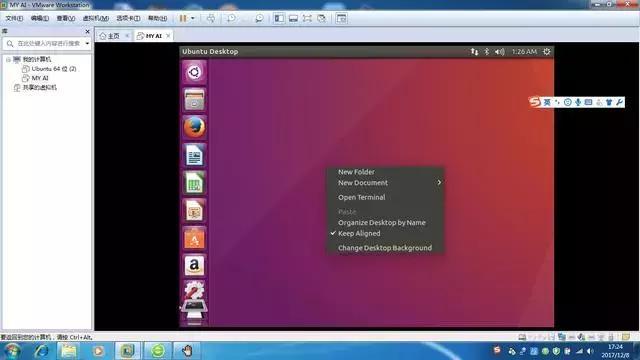
Task: Enter full screen mode in VMware toolbar
Action: (x=307, y=18)
